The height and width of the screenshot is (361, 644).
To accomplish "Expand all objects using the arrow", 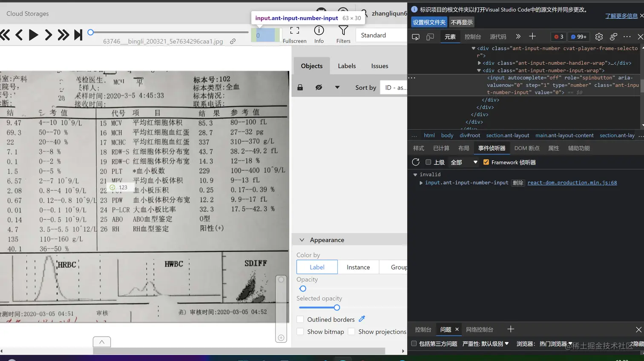I will coord(337,87).
